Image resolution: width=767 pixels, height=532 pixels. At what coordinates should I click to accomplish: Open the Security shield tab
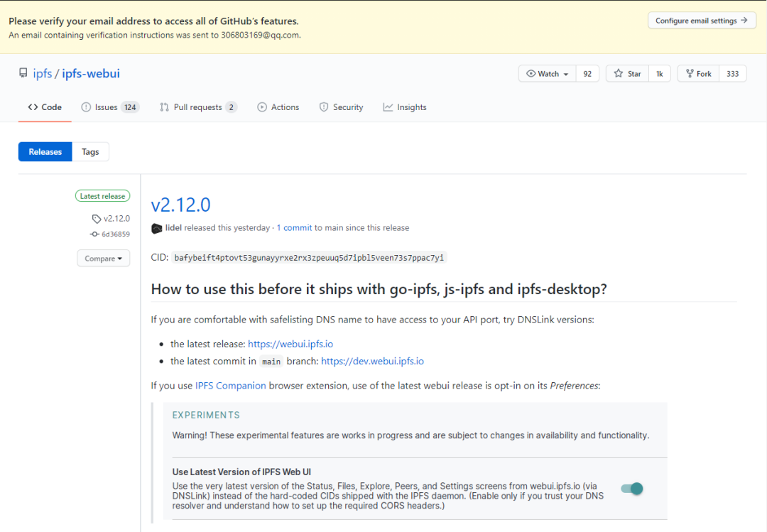tap(341, 107)
